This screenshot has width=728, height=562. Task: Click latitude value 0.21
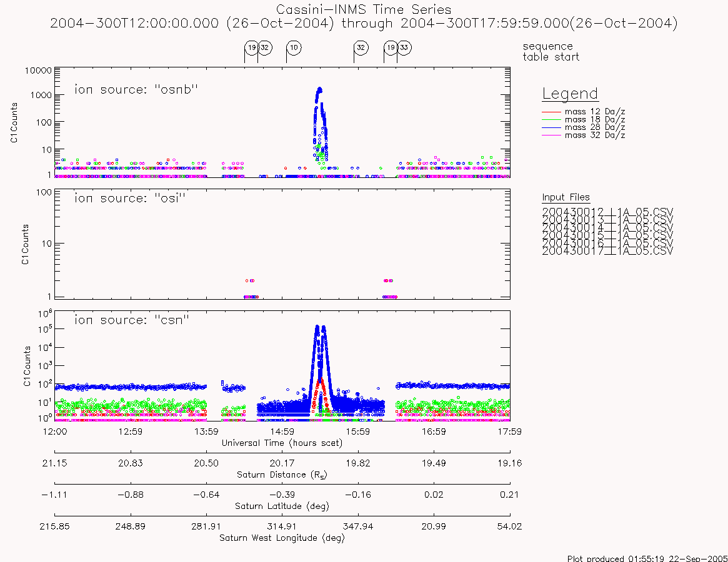[x=510, y=495]
